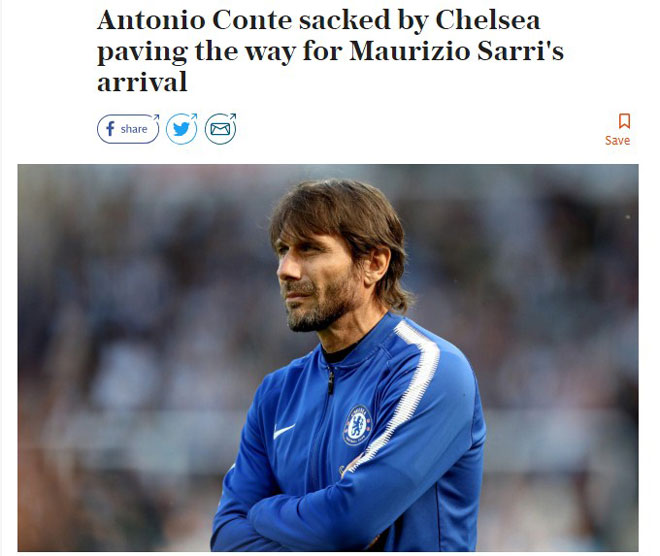This screenshot has width=660, height=556.
Task: Bookmark the article with the Save ribbon icon
Action: [624, 121]
